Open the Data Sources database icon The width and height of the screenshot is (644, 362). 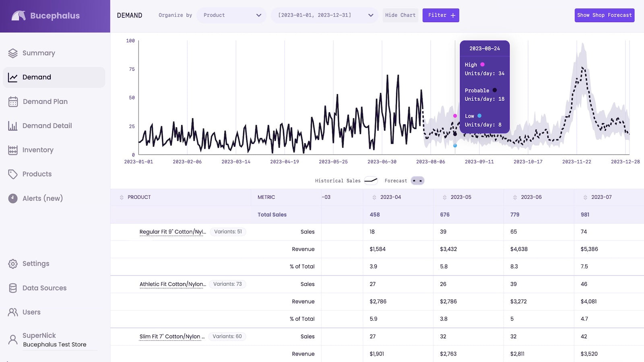coord(13,288)
